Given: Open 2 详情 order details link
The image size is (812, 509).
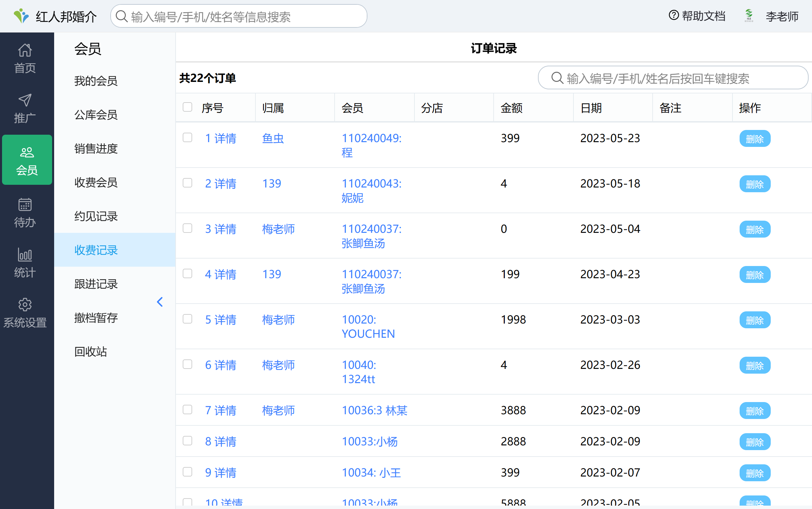Looking at the screenshot, I should [x=221, y=184].
